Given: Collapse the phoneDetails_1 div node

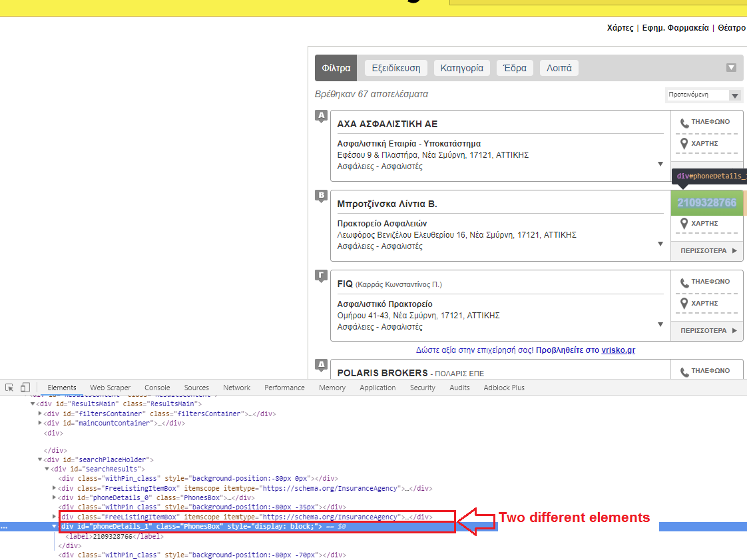Looking at the screenshot, I should pyautogui.click(x=55, y=527).
